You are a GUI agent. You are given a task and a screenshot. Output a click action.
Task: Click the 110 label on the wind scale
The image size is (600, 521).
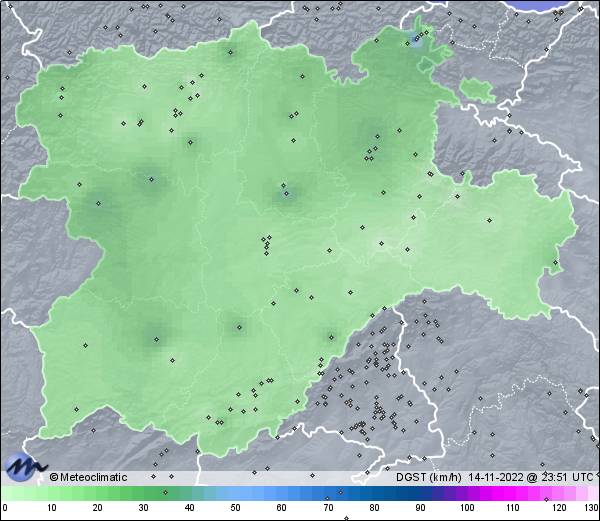(x=513, y=508)
